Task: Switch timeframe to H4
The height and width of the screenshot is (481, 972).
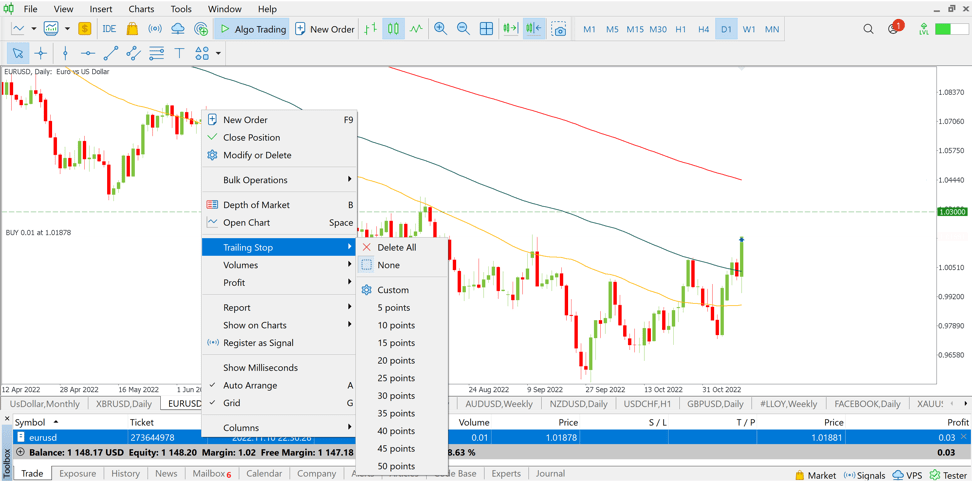Action: [x=703, y=29]
